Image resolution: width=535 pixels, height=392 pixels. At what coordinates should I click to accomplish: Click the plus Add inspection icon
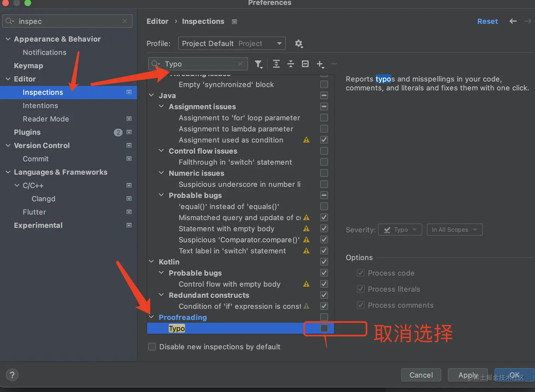(x=320, y=64)
